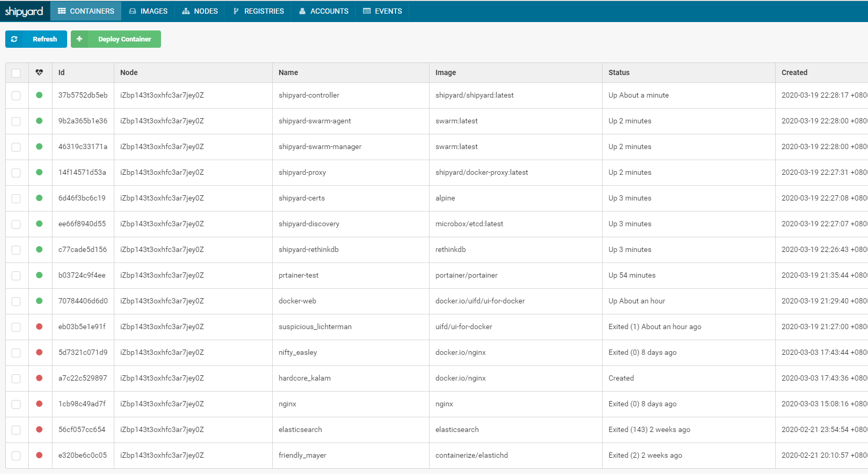The image size is (868, 474).
Task: Click green status dot for docker-web
Action: pyautogui.click(x=39, y=301)
